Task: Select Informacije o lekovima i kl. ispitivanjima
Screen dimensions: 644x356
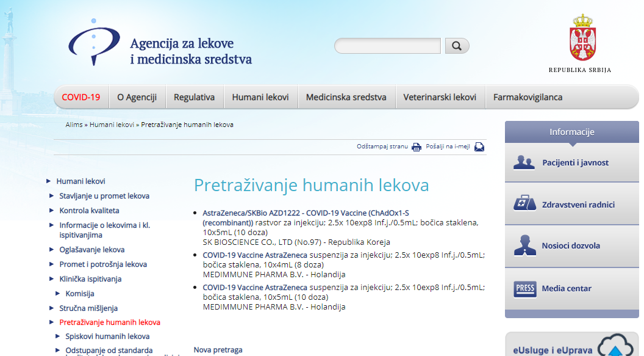Action: pos(105,230)
